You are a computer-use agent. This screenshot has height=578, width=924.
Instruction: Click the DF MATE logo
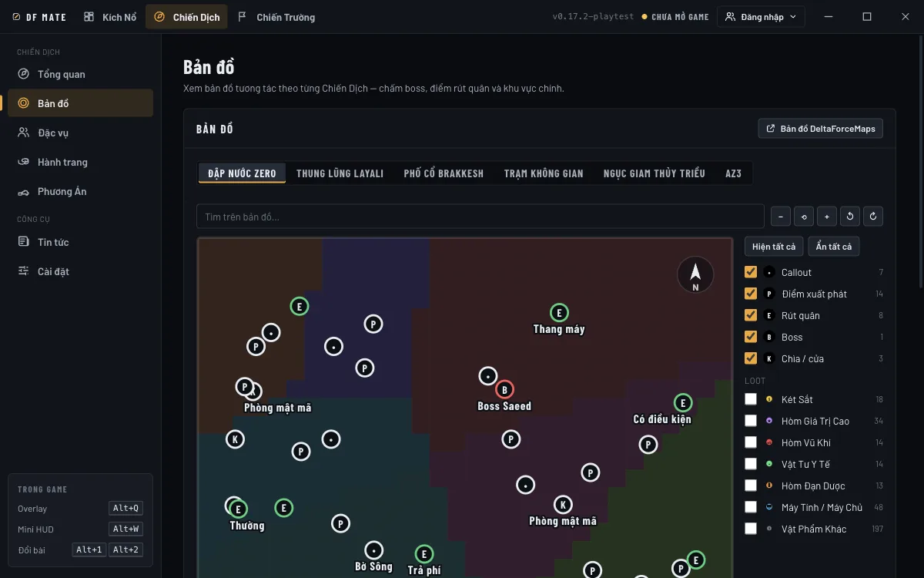click(x=39, y=17)
